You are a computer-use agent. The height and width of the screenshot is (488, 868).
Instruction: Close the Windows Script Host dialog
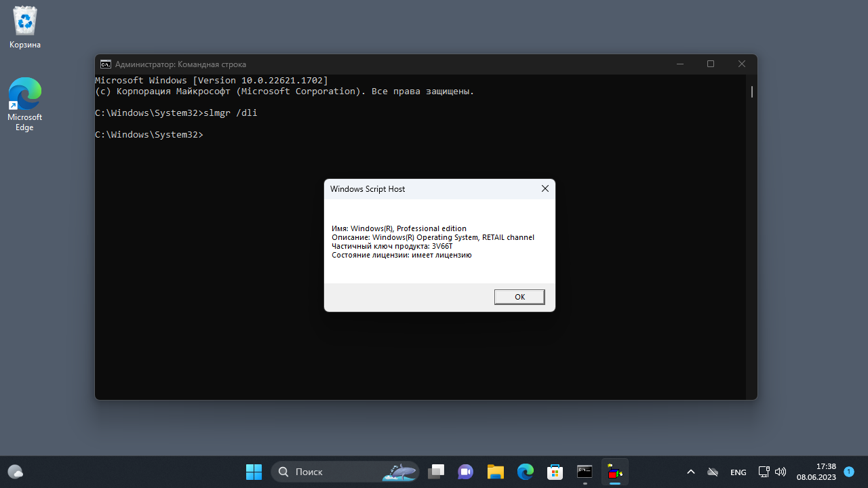click(545, 189)
